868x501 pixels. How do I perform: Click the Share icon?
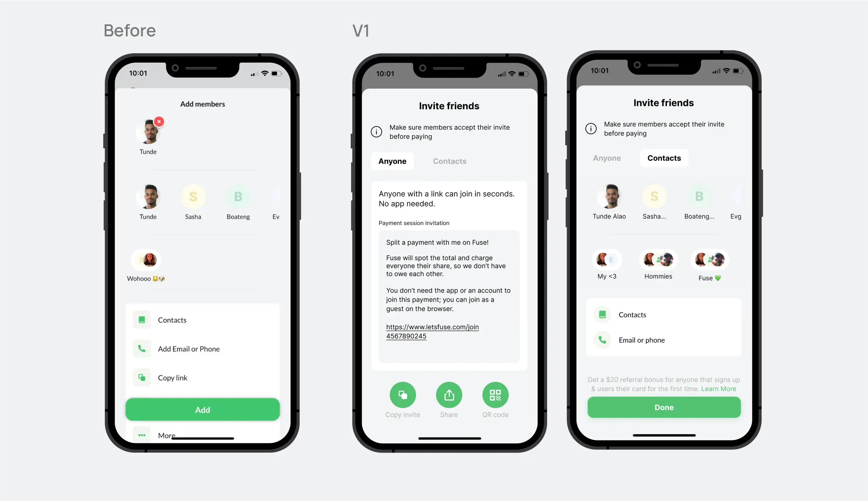click(x=449, y=395)
